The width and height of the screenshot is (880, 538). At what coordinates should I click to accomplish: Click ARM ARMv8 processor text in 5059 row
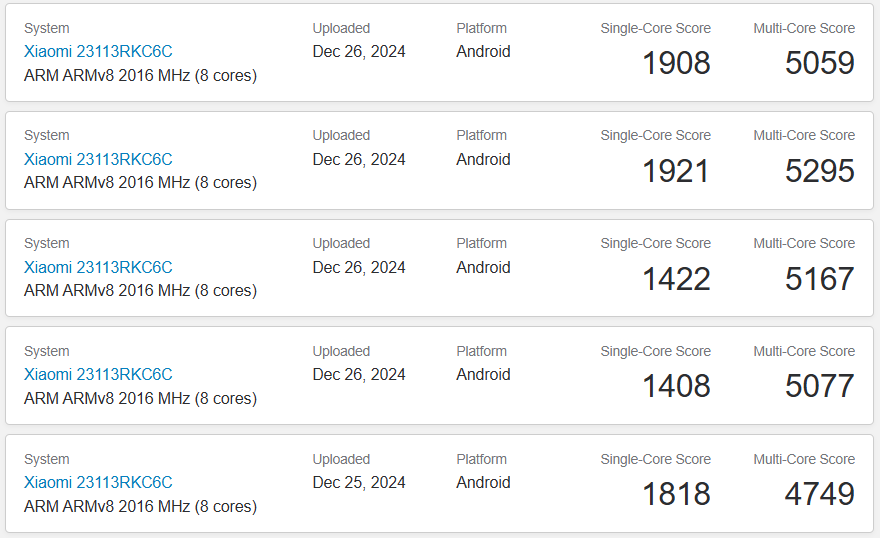click(140, 75)
